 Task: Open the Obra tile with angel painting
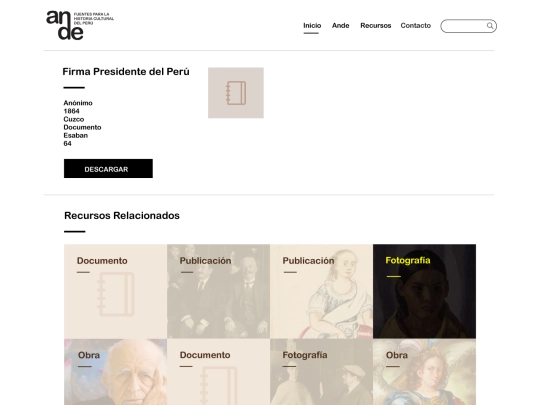point(424,372)
